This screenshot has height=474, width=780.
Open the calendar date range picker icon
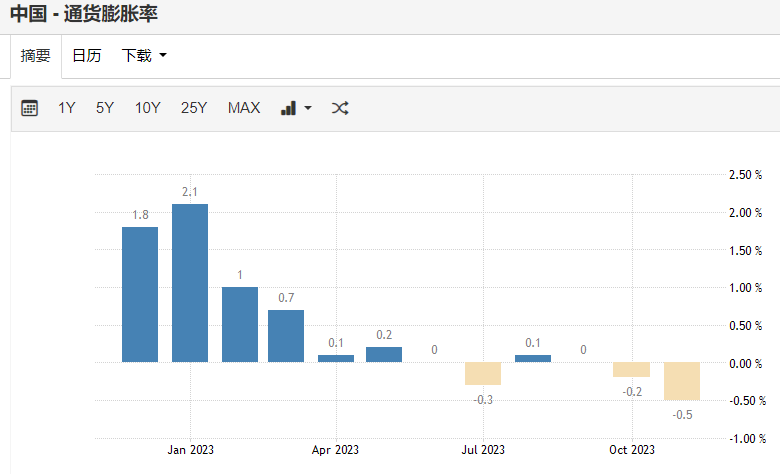click(30, 108)
